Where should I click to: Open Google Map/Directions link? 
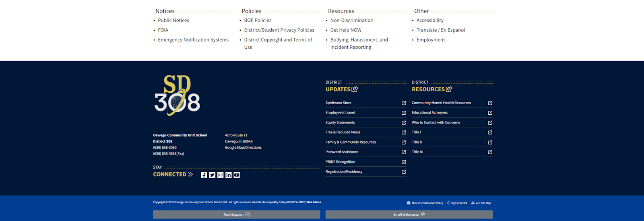(243, 148)
